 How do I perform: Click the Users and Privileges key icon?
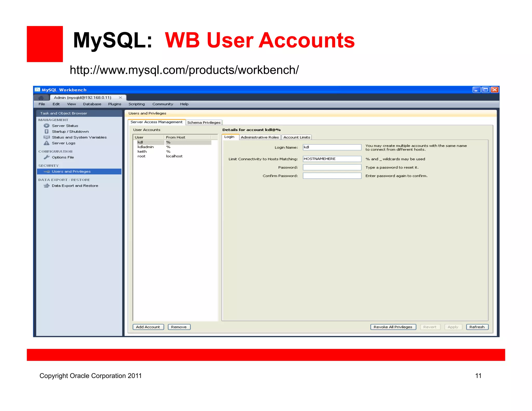pos(47,171)
